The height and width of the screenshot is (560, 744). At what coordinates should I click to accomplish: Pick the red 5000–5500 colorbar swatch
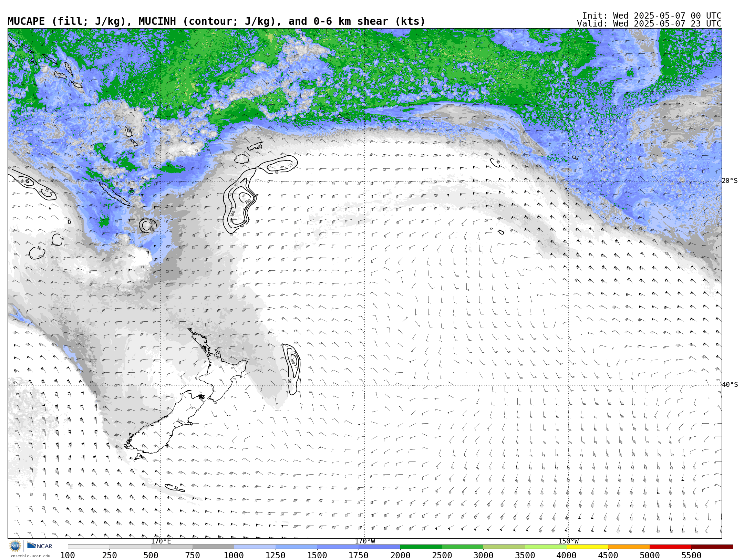[x=671, y=547]
